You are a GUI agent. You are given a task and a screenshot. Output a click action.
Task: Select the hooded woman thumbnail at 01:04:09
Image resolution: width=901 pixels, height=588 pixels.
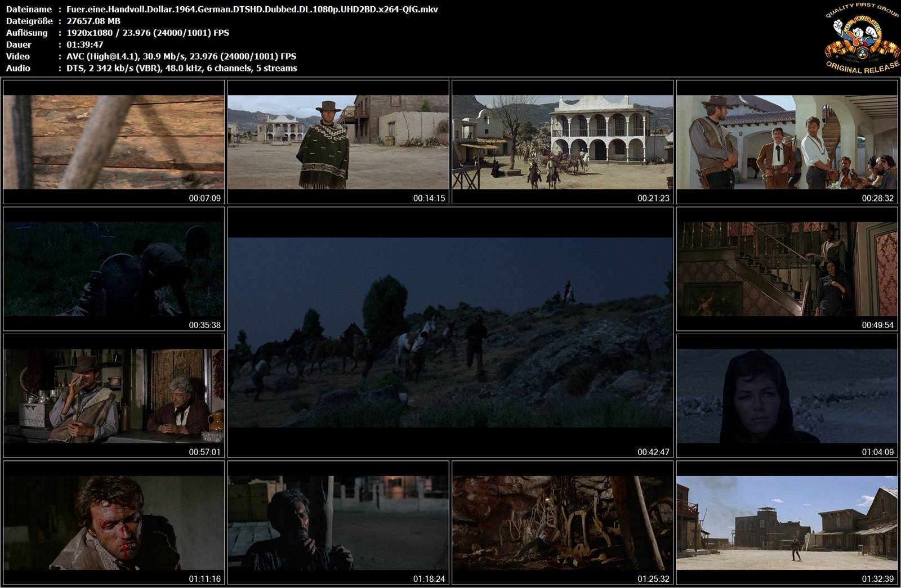pyautogui.click(x=787, y=396)
